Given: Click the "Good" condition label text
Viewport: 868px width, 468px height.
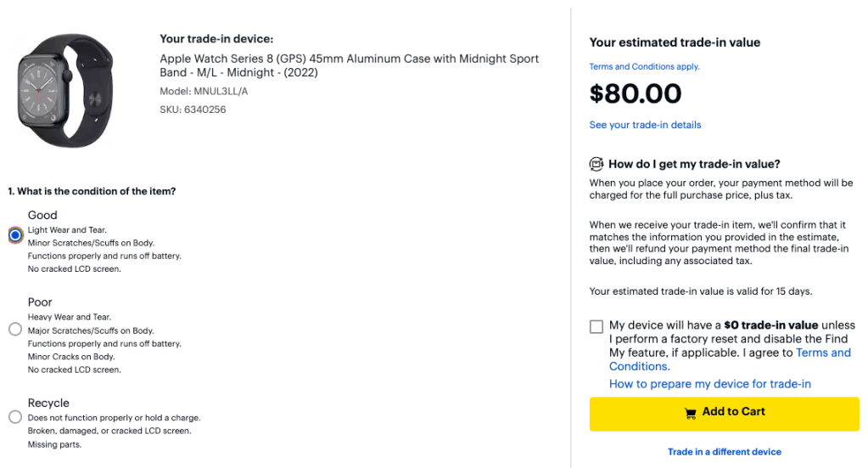Looking at the screenshot, I should click(x=42, y=215).
